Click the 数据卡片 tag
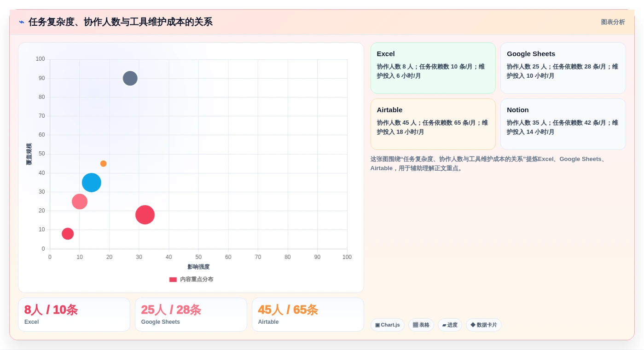This screenshot has height=350, width=644. 484,325
